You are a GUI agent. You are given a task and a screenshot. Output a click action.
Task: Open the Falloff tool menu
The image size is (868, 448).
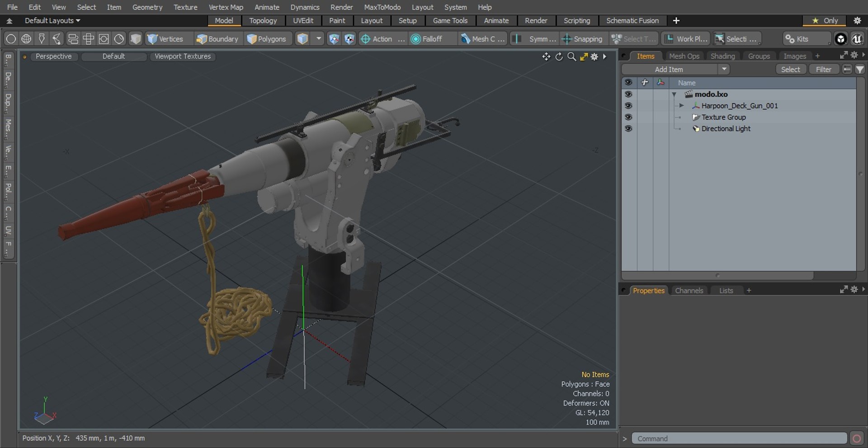click(433, 39)
